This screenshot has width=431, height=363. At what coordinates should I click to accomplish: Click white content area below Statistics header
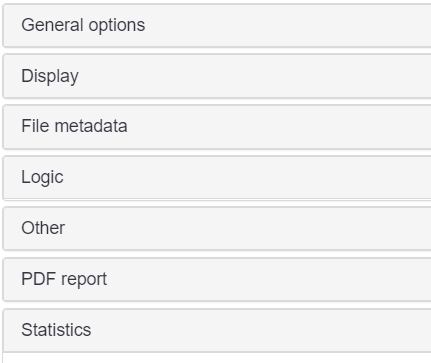[x=217, y=358]
